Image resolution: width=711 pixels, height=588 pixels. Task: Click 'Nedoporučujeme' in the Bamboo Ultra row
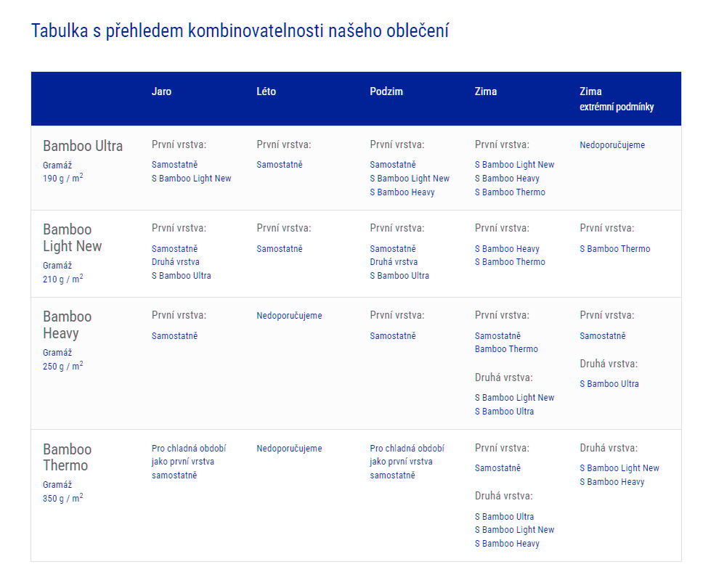pyautogui.click(x=612, y=145)
